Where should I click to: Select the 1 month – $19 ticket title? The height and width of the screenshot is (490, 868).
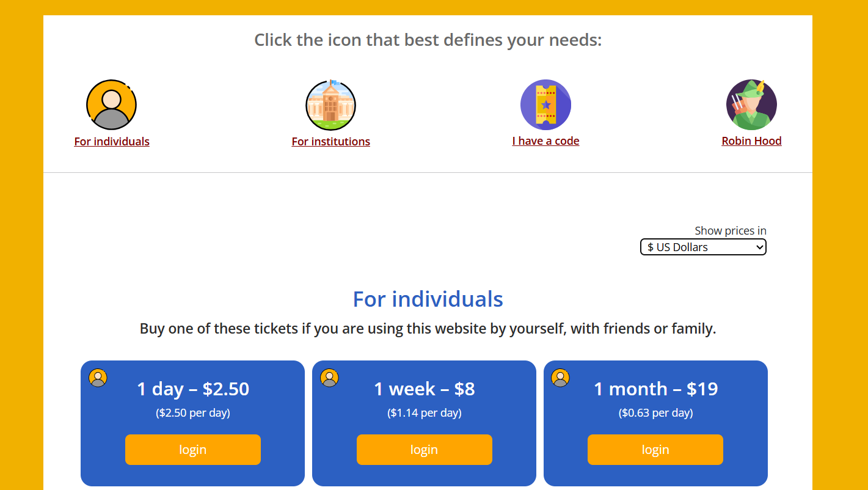(655, 389)
